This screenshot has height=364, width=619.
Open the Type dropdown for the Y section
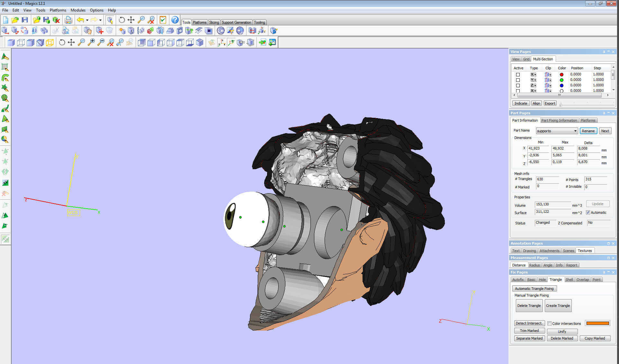pyautogui.click(x=535, y=80)
